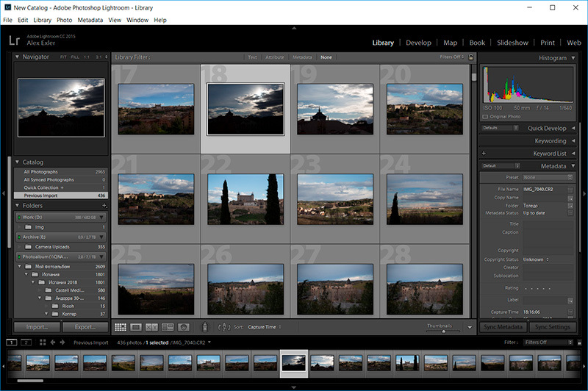Click the Sync Settings button
Image resolution: width=588 pixels, height=391 pixels.
554,327
